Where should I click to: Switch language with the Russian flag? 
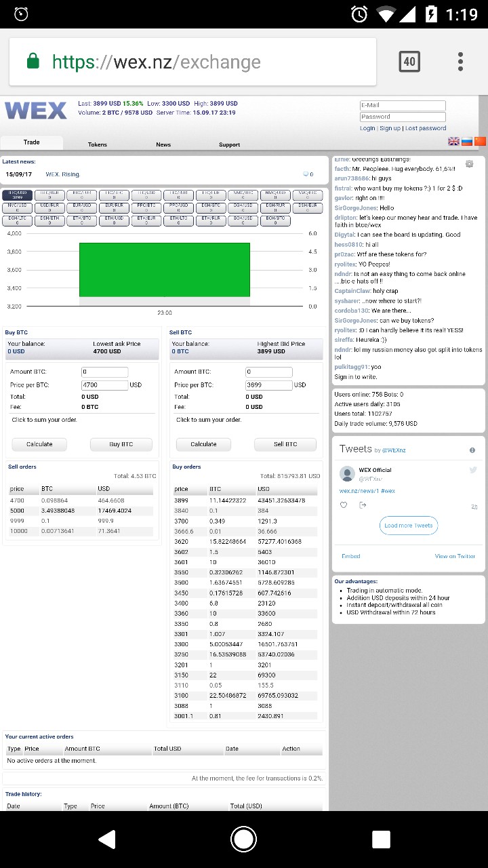(467, 141)
